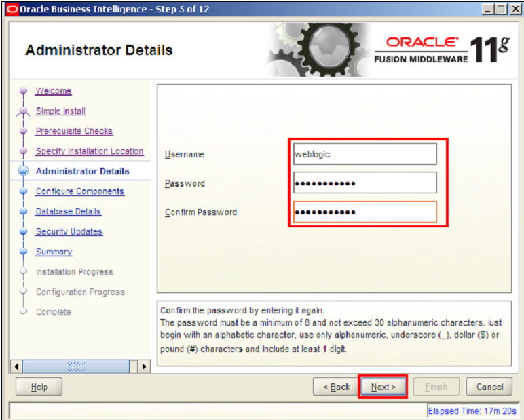Click the Simple Install step bullet icon
Screen dimensions: 524x420
23,111
